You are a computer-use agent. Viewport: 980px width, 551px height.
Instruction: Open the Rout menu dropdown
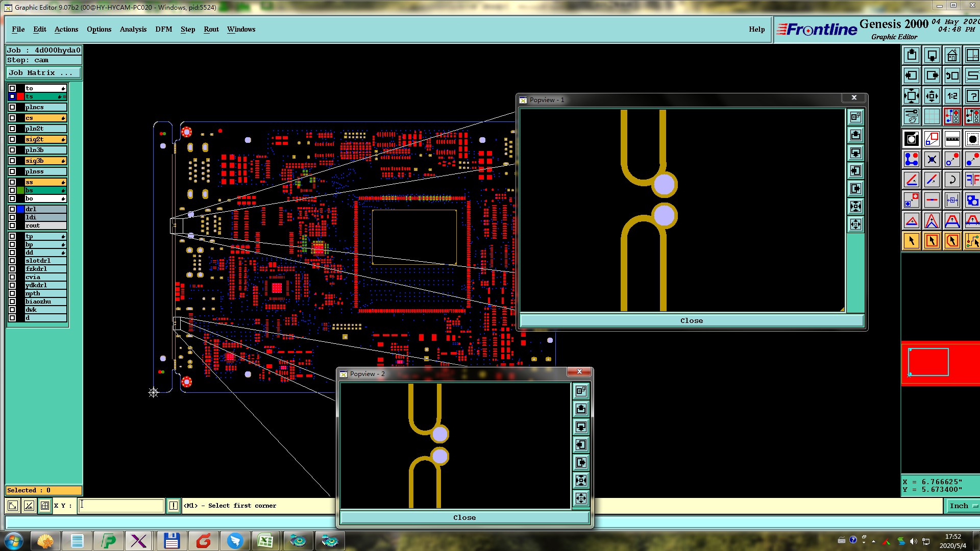click(x=211, y=29)
